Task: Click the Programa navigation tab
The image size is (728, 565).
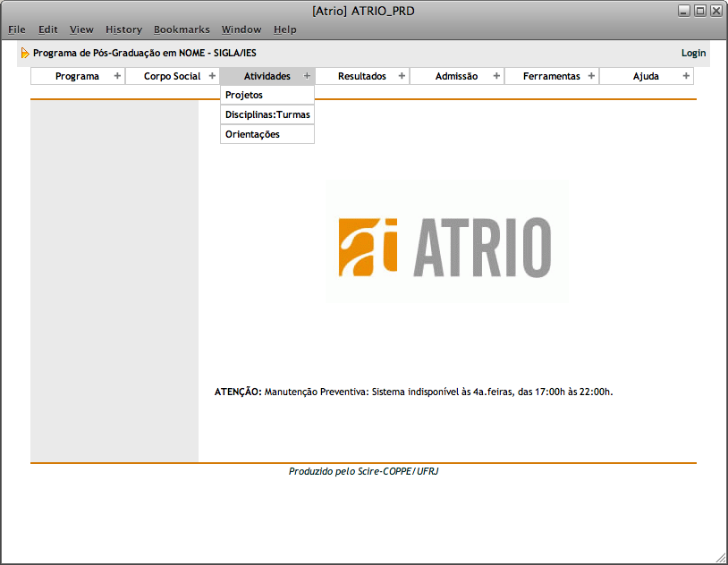Action: tap(77, 76)
